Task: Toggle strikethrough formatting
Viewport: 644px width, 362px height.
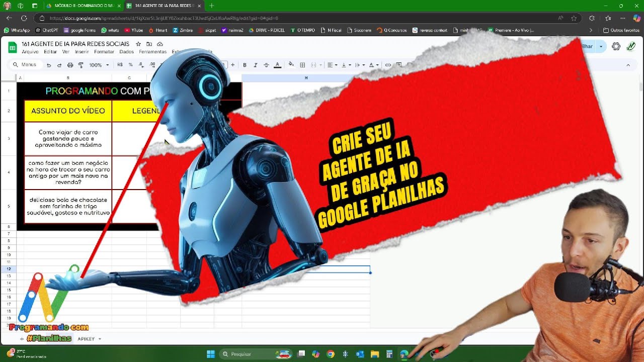Action: pos(266,65)
